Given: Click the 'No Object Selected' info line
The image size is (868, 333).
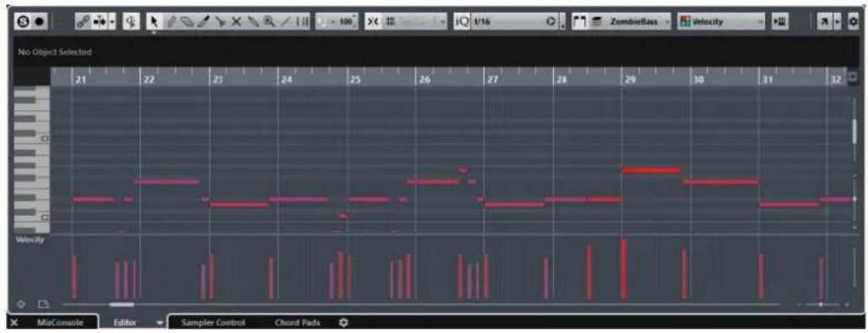Looking at the screenshot, I should [x=55, y=52].
